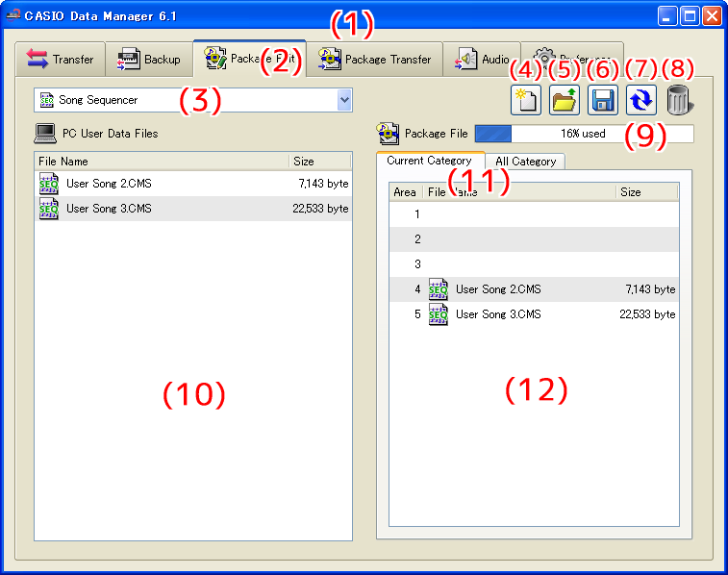The width and height of the screenshot is (728, 575).
Task: Select empty area 3 row in package list
Action: click(534, 264)
